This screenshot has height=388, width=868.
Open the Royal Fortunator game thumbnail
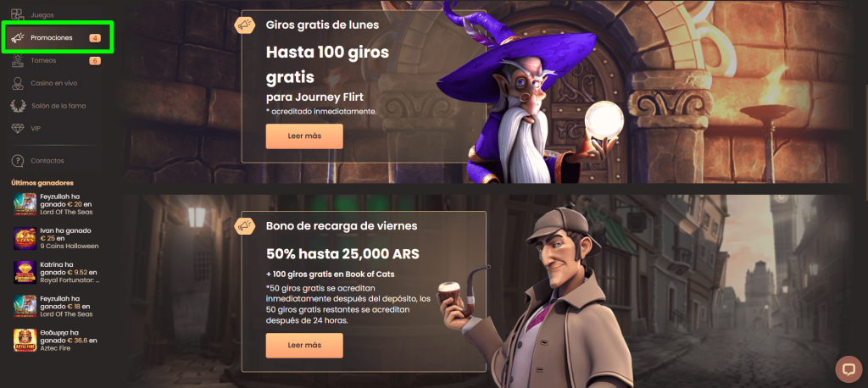(25, 272)
